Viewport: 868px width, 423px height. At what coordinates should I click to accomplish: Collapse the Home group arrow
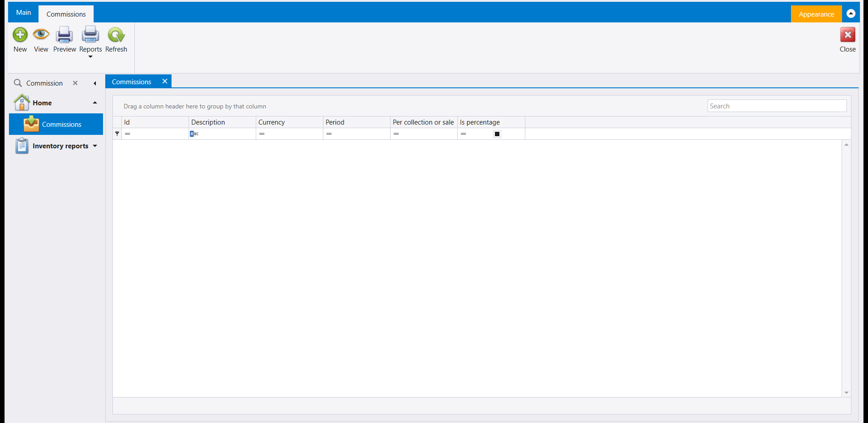pos(95,103)
